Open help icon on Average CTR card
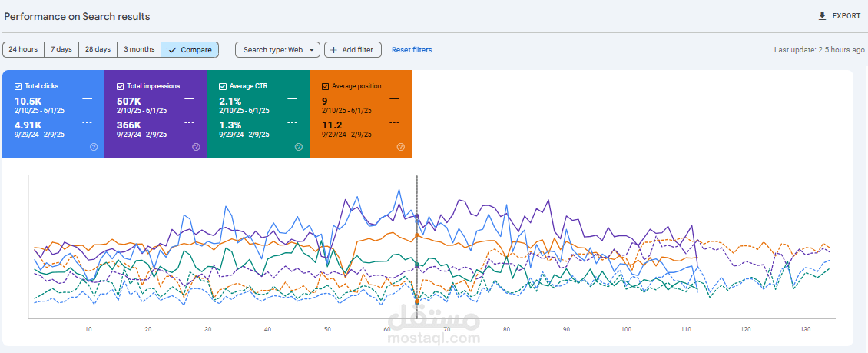Viewport: 868px width, 353px height. pyautogui.click(x=298, y=147)
